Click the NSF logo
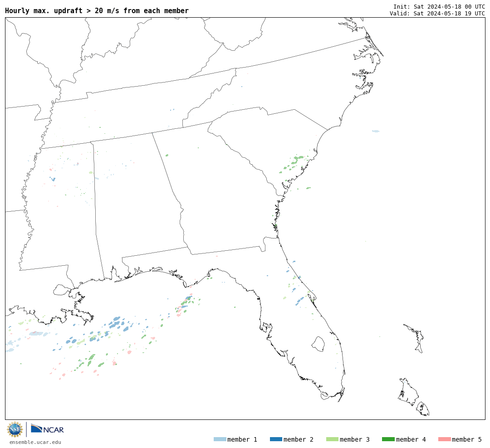Image resolution: width=490 pixels, height=448 pixels. (15, 429)
